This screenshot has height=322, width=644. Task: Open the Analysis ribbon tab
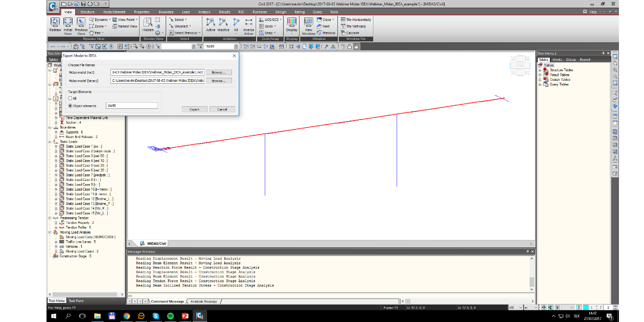203,12
